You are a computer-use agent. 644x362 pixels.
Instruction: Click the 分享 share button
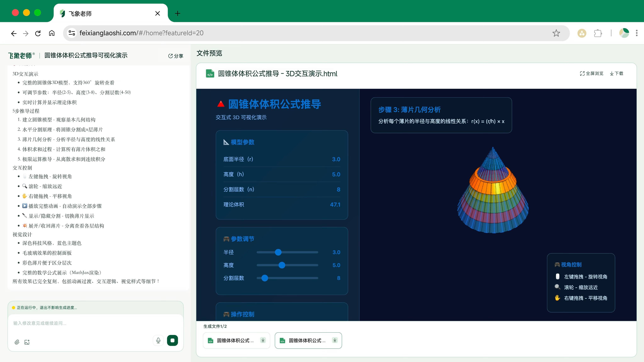(x=176, y=56)
